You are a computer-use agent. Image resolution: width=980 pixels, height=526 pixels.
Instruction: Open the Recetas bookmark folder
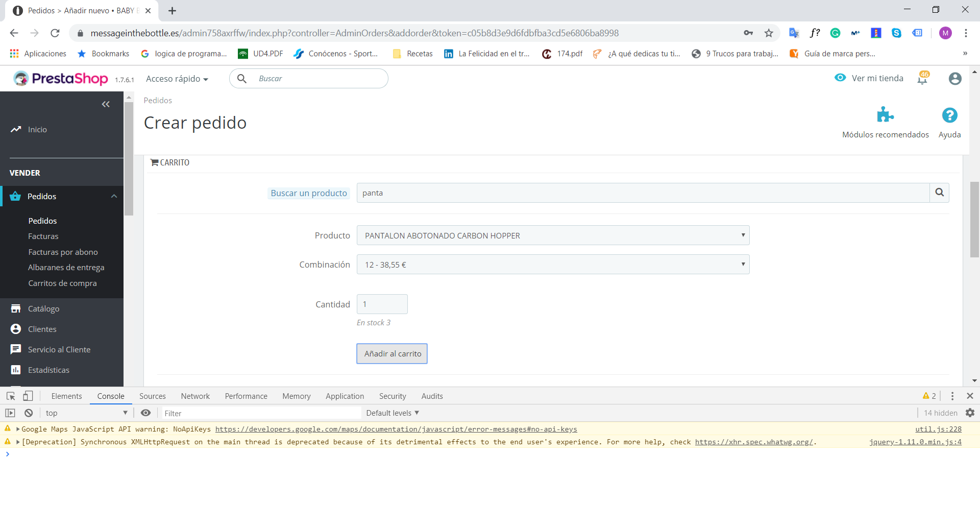[413, 54]
